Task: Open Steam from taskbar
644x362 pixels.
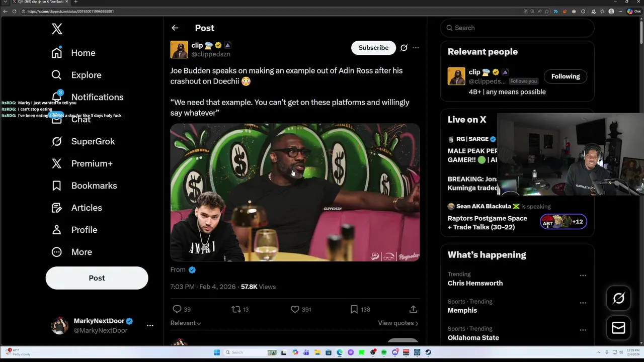Action: click(428, 352)
